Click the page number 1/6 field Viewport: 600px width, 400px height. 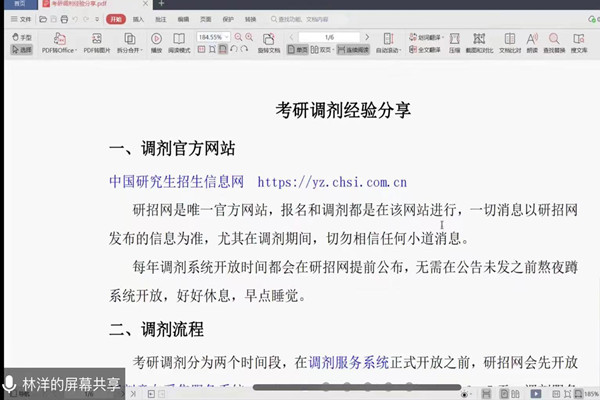click(x=330, y=36)
